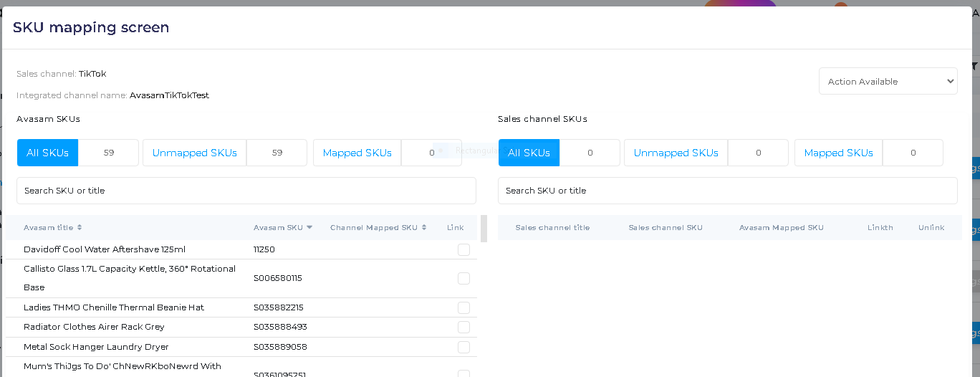The height and width of the screenshot is (377, 980).
Task: Select Link checkbox for Ladies THMO Beanie Hat
Action: click(463, 307)
